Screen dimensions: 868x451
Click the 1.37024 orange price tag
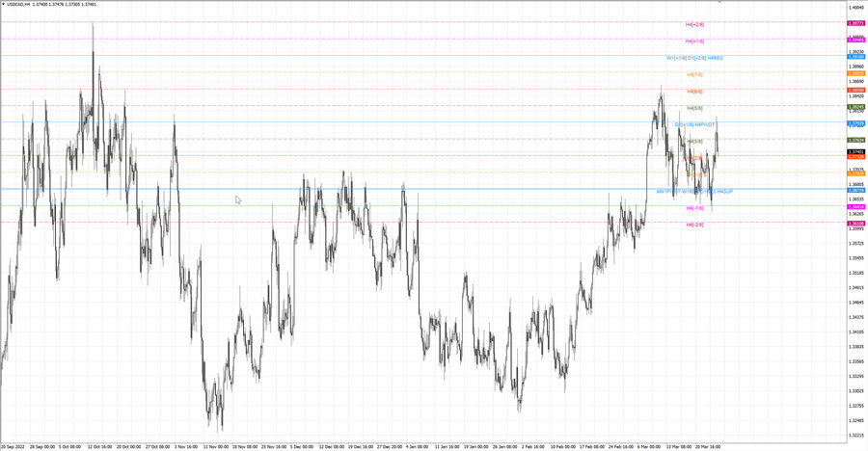tap(856, 173)
